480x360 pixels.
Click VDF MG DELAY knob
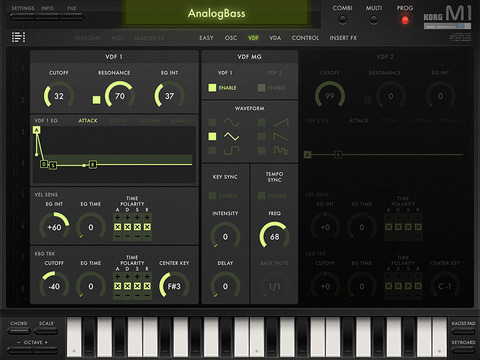coord(225,286)
